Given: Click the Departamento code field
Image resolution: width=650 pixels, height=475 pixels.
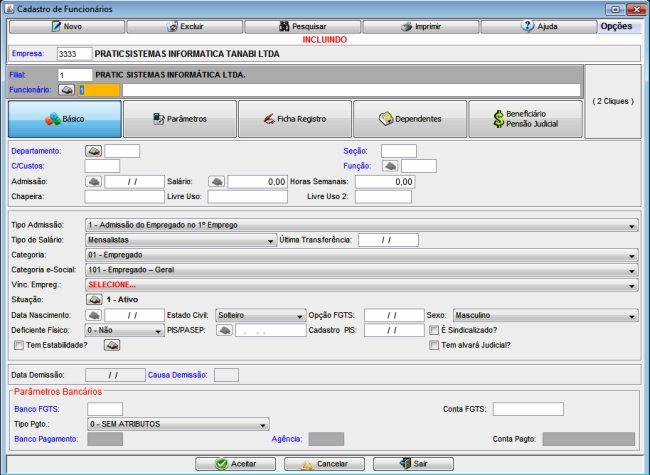Looking at the screenshot, I should 122,151.
